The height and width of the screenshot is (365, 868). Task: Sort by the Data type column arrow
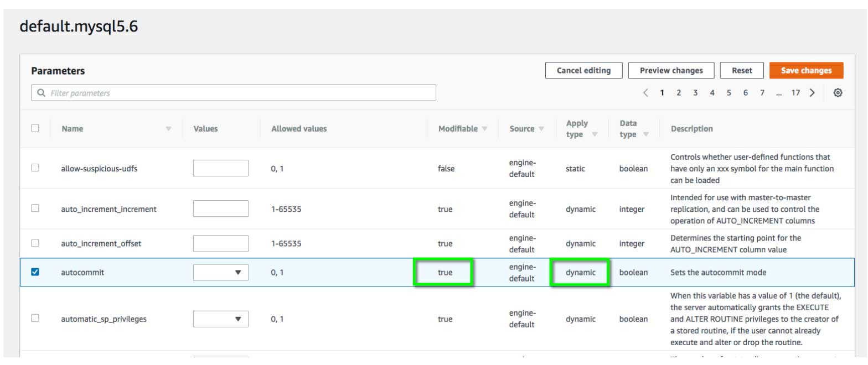tap(645, 134)
